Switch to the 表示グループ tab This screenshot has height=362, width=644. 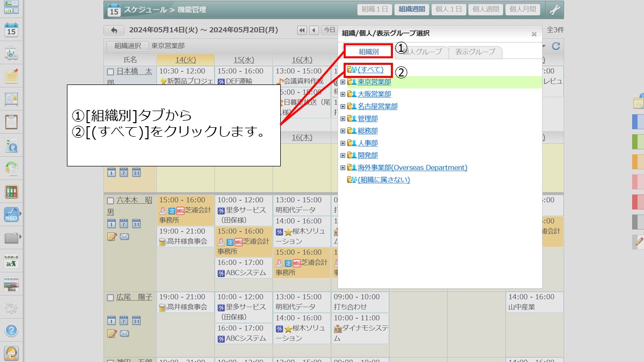click(475, 52)
